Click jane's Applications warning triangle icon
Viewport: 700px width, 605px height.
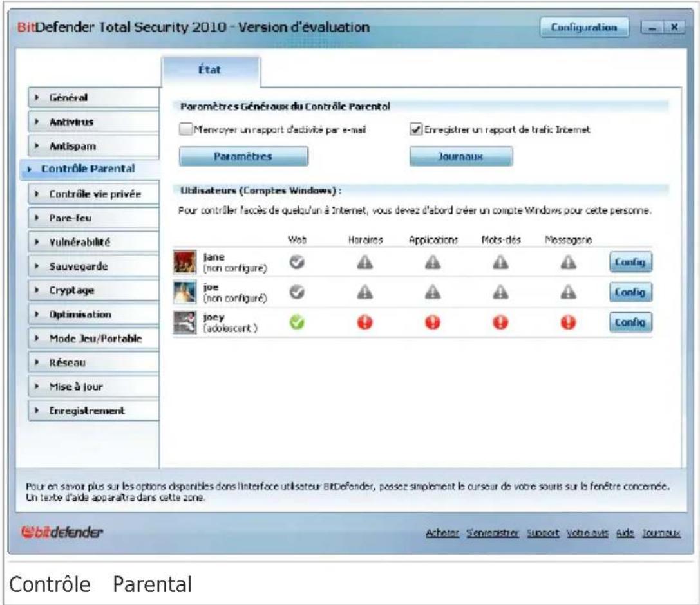pos(433,262)
